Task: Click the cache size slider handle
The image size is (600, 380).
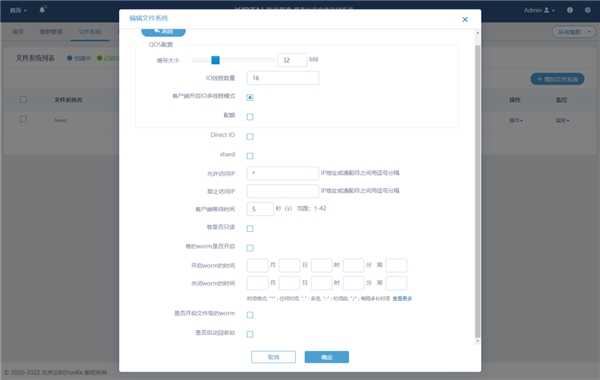Action: 215,60
